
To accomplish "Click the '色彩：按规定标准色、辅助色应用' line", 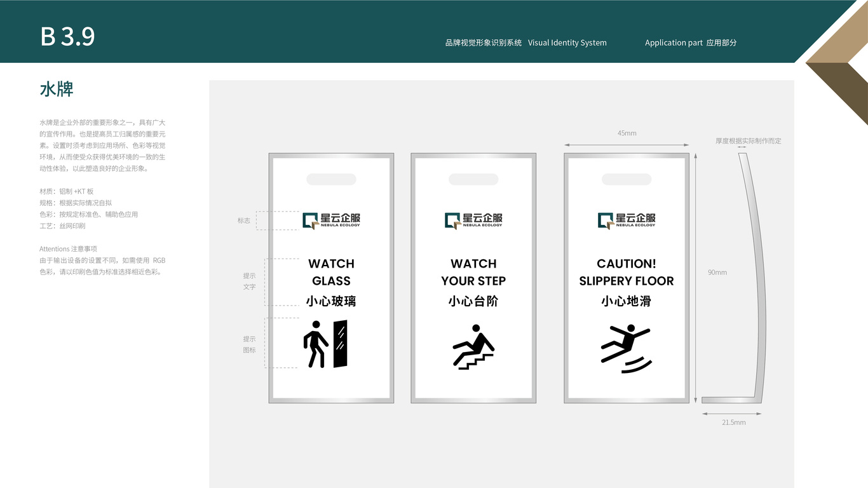I will click(89, 214).
